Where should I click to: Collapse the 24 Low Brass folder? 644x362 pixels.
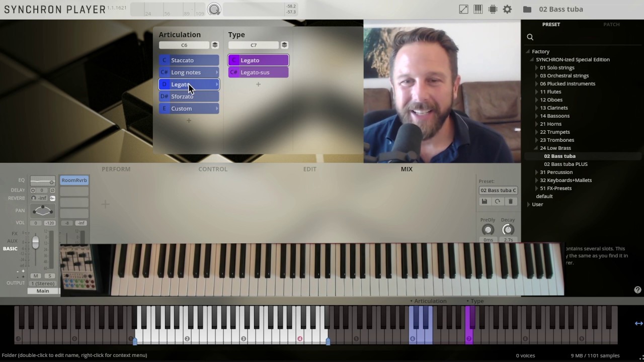536,148
